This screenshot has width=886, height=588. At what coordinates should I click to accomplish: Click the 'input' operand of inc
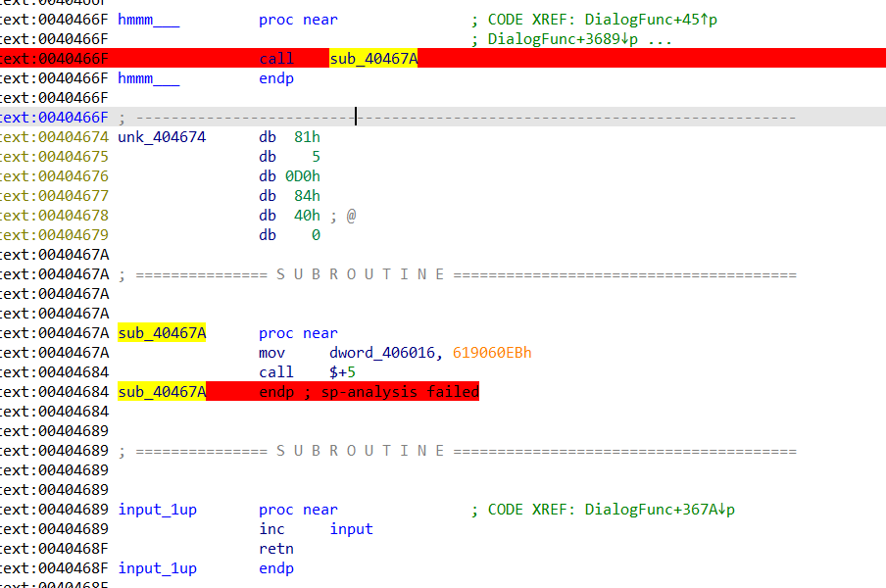tap(351, 529)
